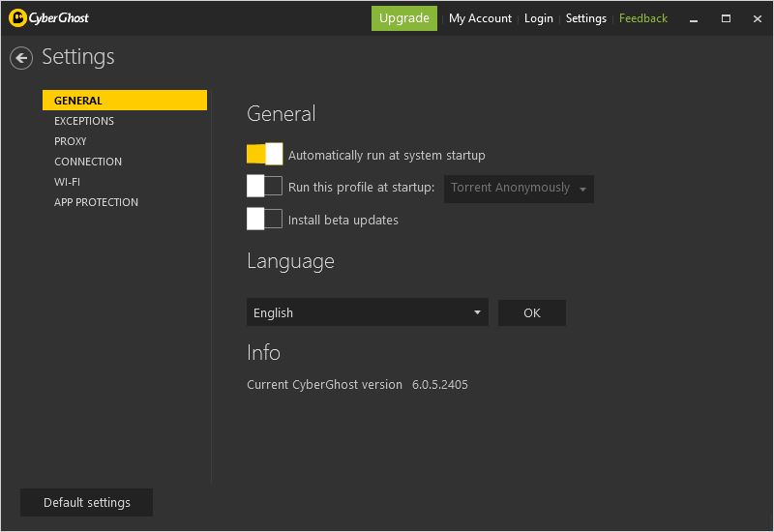The image size is (774, 532).
Task: Click Settings in the top bar
Action: tap(586, 18)
